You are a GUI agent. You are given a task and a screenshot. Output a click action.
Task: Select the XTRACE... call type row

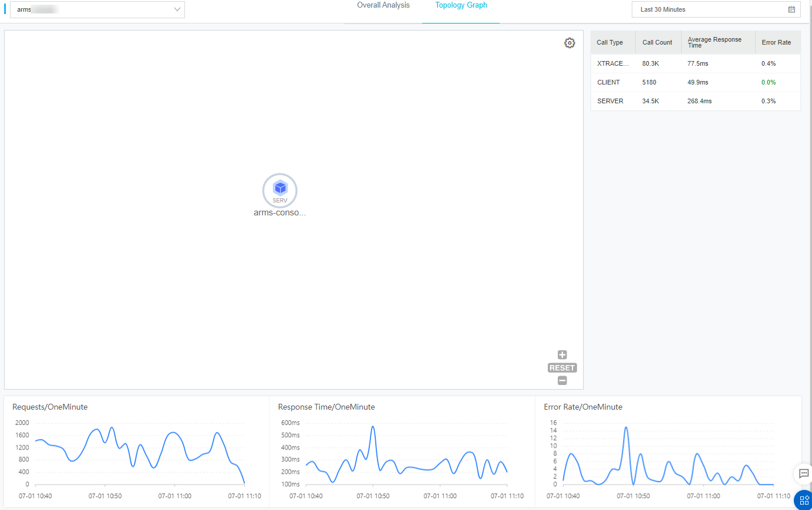(x=695, y=63)
